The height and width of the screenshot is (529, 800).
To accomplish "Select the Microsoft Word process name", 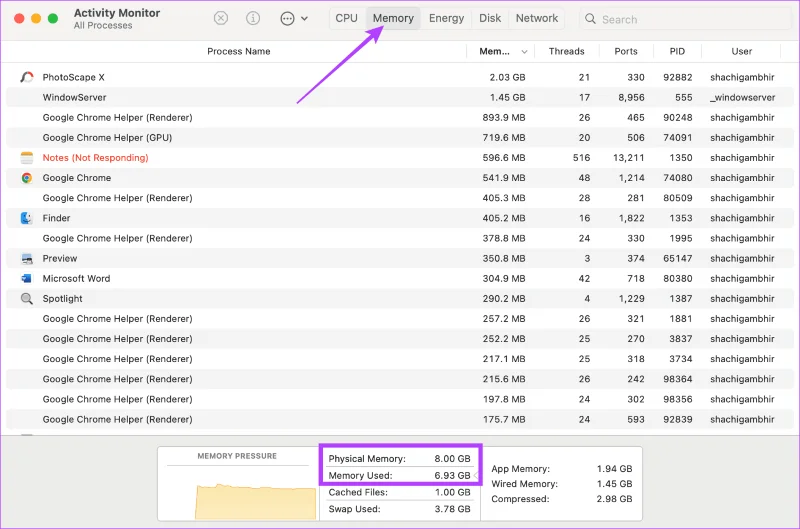I will pyautogui.click(x=76, y=279).
